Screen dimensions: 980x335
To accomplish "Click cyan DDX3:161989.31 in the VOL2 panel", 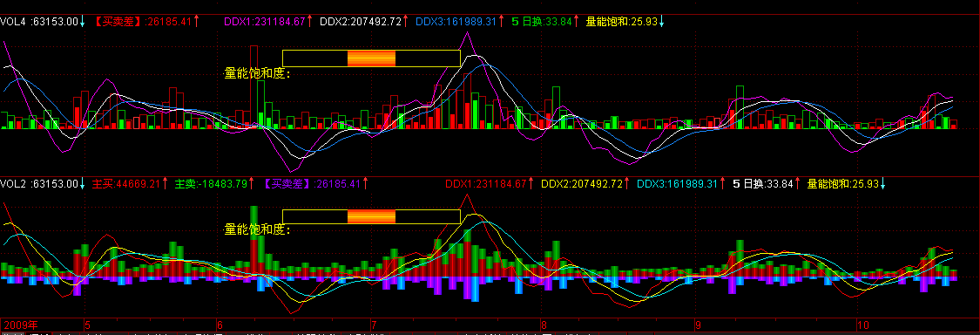I will point(677,184).
